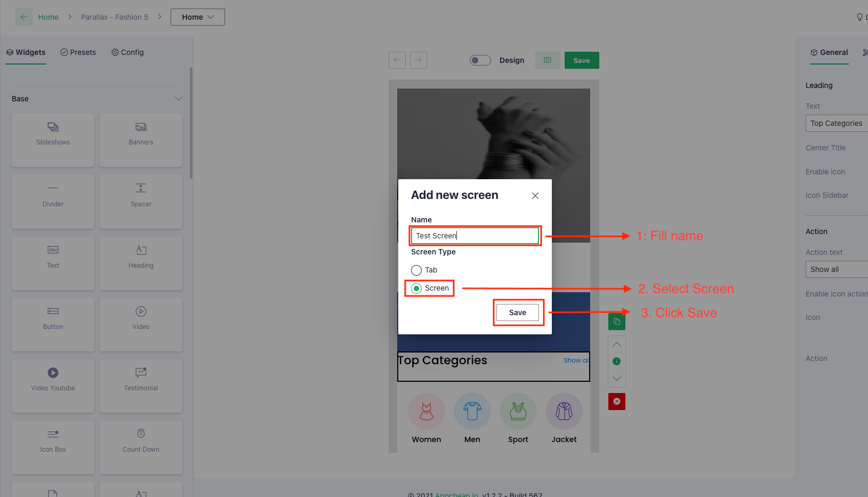This screenshot has height=497, width=868.
Task: Select the Tab radio button
Action: tap(416, 270)
